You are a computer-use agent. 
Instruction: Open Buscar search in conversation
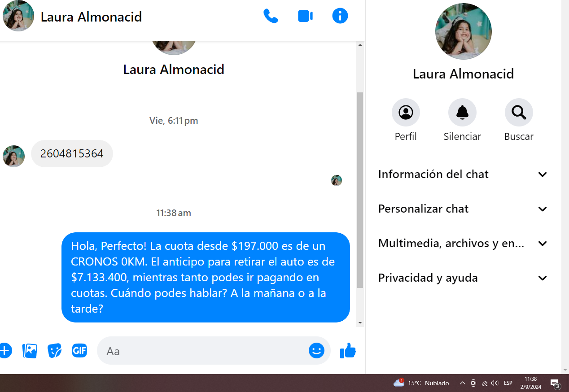click(519, 112)
